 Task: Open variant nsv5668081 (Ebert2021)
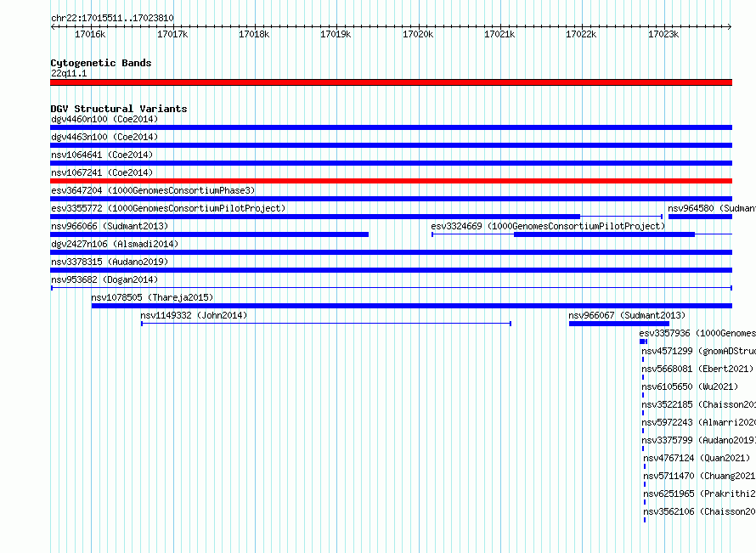(x=697, y=369)
